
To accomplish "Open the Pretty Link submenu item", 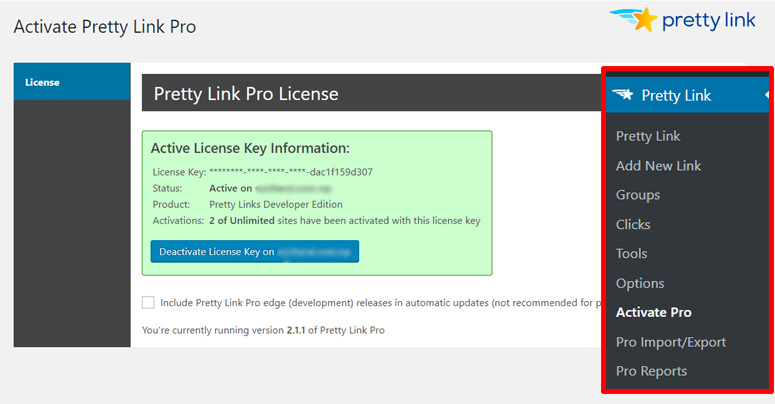I will (648, 136).
